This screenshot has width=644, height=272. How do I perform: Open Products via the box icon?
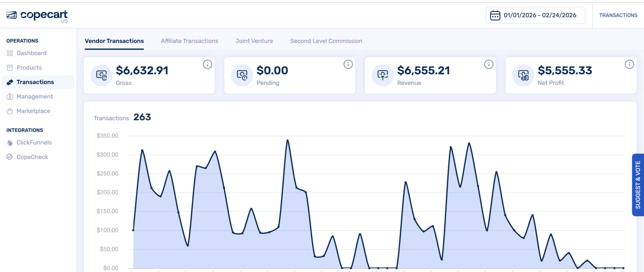pos(10,68)
